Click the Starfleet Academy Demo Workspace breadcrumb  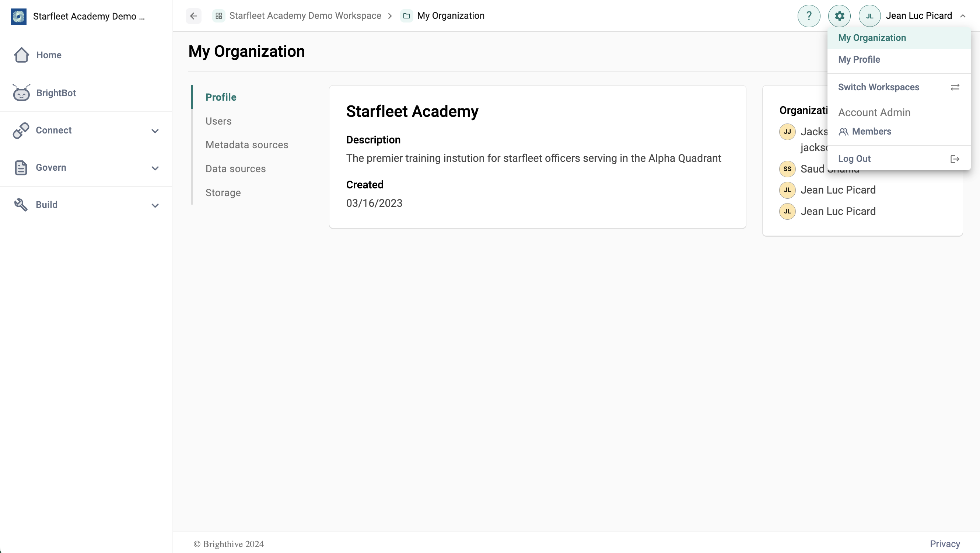pyautogui.click(x=305, y=16)
